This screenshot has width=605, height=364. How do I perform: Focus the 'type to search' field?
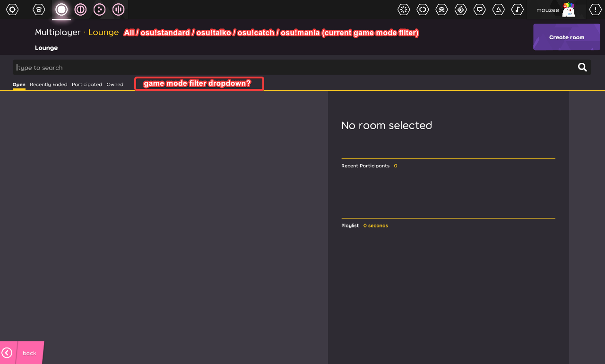tap(302, 67)
